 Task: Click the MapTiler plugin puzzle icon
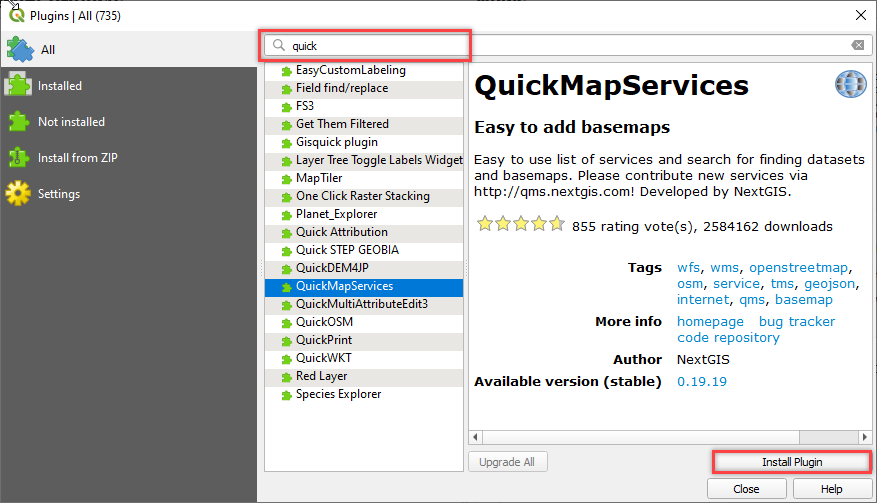(286, 179)
